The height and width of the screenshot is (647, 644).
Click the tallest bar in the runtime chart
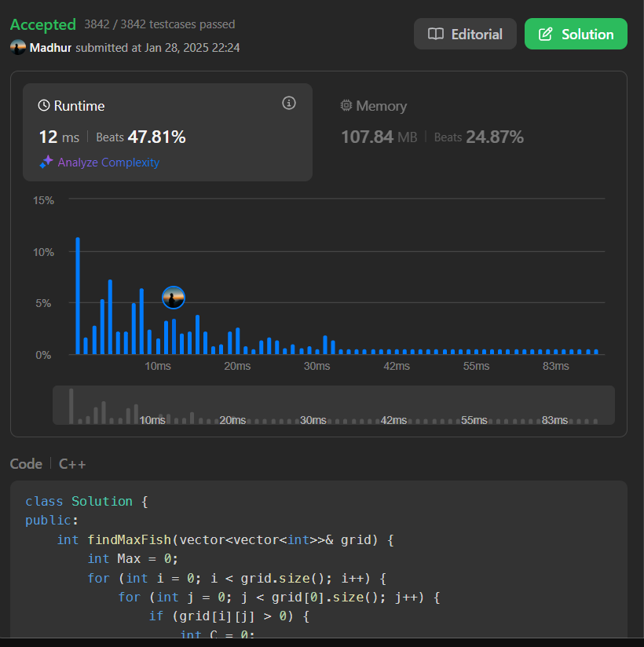[78, 296]
